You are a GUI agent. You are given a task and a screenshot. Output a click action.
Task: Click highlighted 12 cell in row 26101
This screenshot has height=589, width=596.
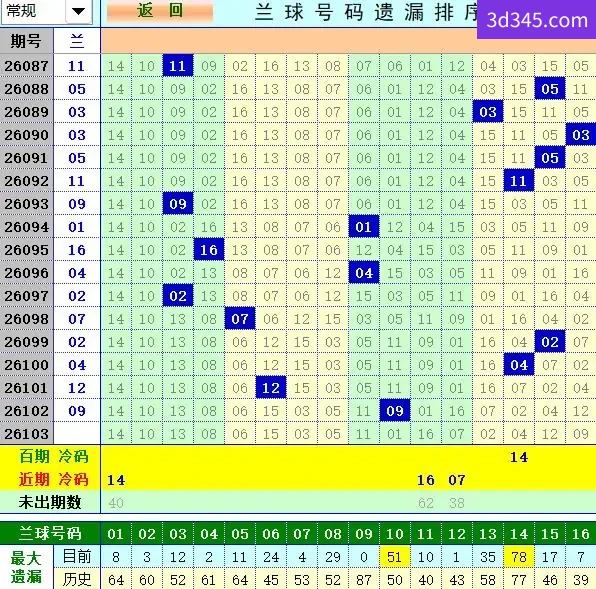point(271,388)
